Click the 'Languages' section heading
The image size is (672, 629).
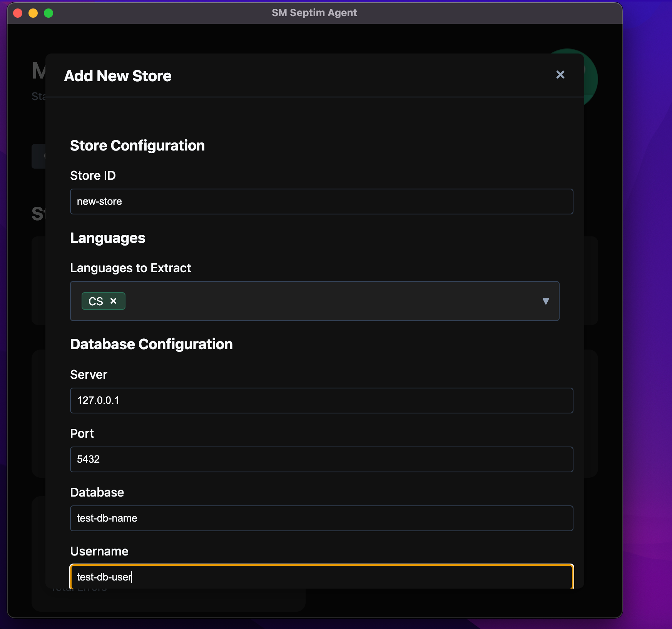click(108, 238)
